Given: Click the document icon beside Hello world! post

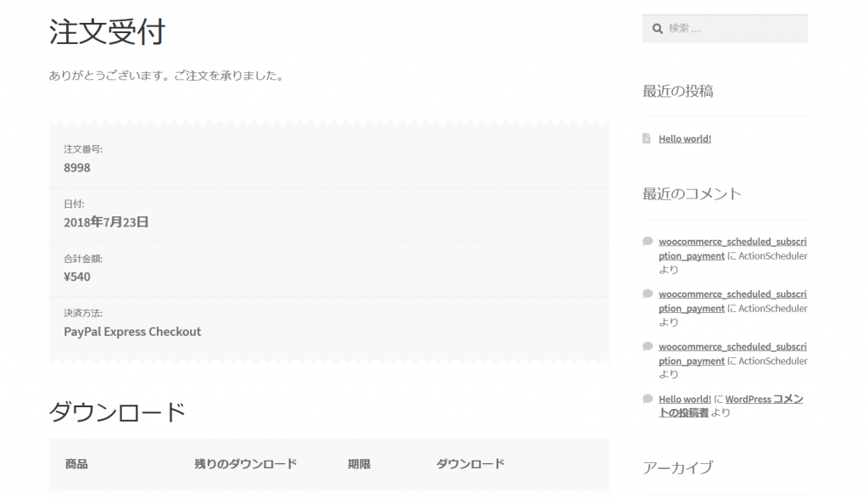Looking at the screenshot, I should [647, 138].
